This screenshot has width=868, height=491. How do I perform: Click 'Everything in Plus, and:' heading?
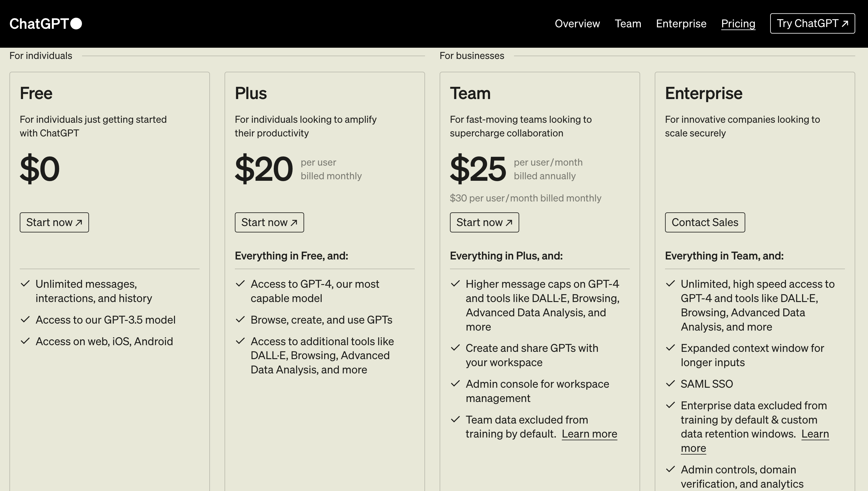tap(506, 256)
